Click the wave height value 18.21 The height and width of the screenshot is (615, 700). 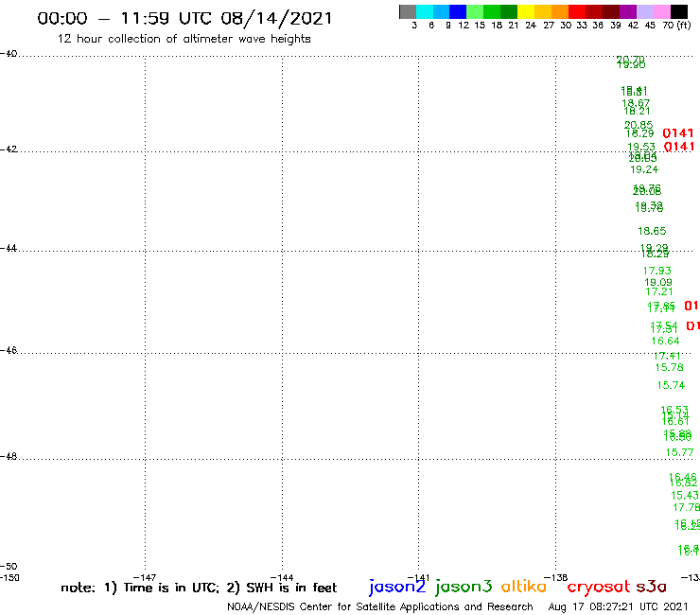tap(637, 112)
